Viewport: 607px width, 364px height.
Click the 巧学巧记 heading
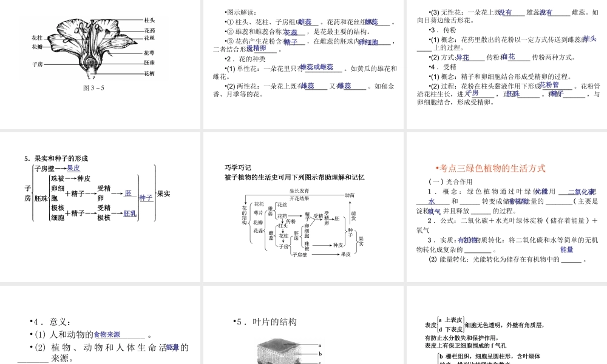tap(238, 167)
